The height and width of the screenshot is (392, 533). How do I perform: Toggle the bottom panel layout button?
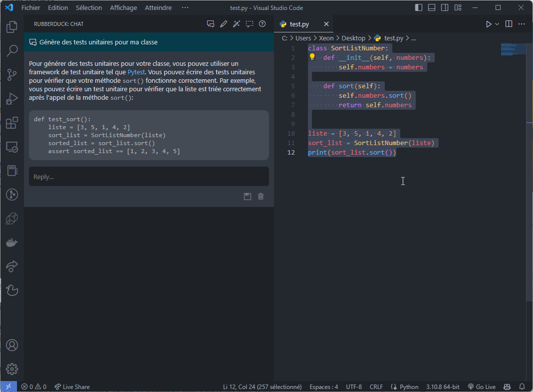pyautogui.click(x=432, y=7)
